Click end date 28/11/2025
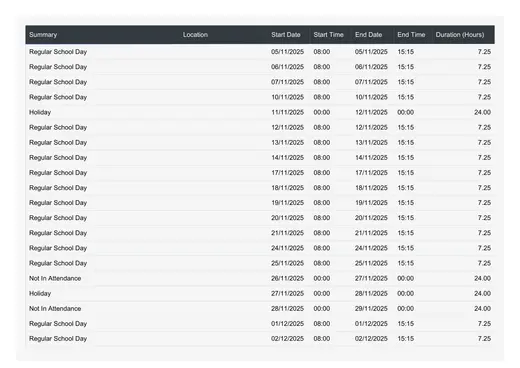 [x=371, y=293]
